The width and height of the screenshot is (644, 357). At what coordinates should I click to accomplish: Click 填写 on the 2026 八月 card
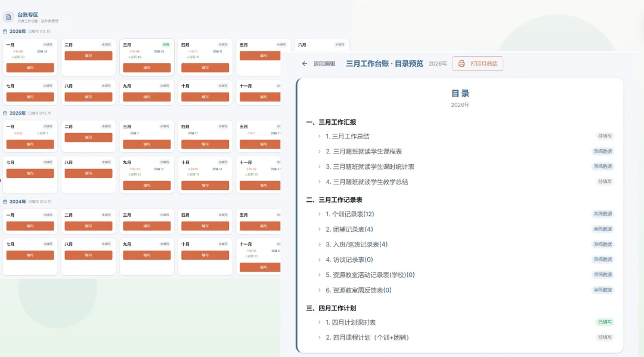pyautogui.click(x=88, y=97)
